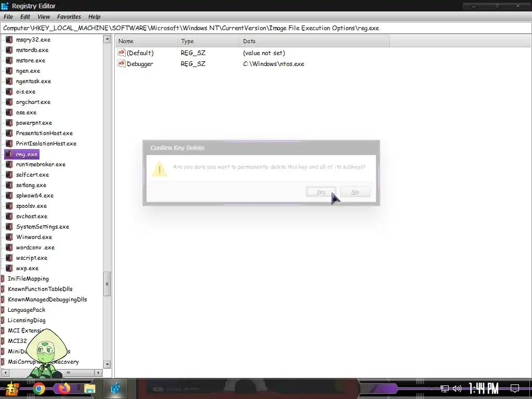532x399 pixels.
Task: Launch Firefox from taskbar
Action: pos(64,389)
